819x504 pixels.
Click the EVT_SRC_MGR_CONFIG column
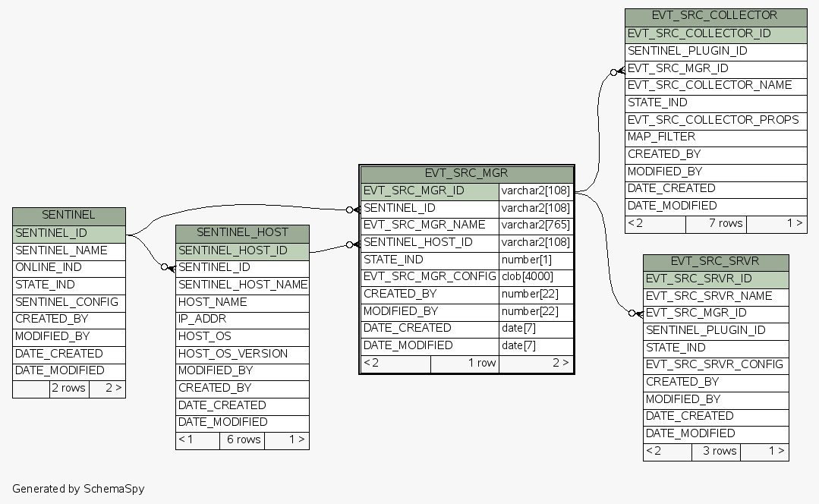coord(429,277)
